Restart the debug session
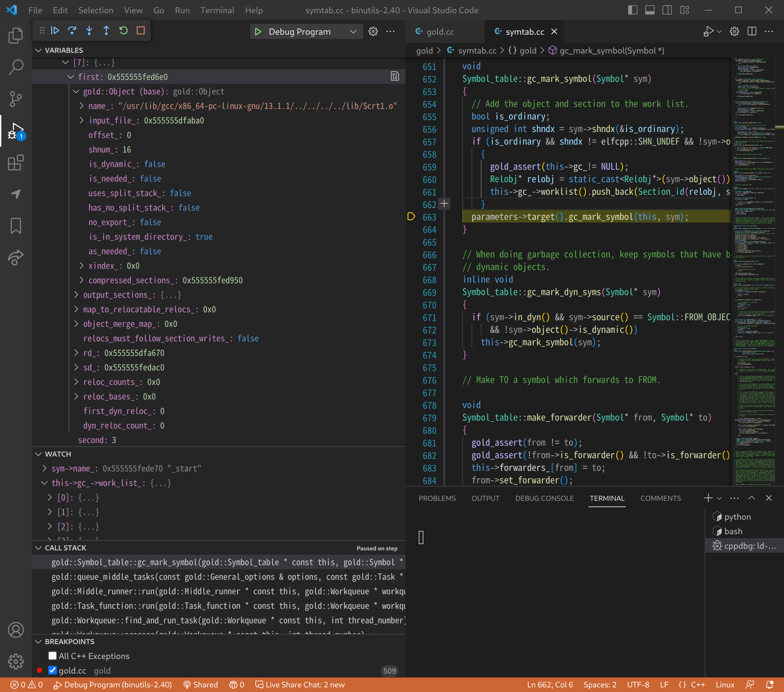 tap(124, 31)
